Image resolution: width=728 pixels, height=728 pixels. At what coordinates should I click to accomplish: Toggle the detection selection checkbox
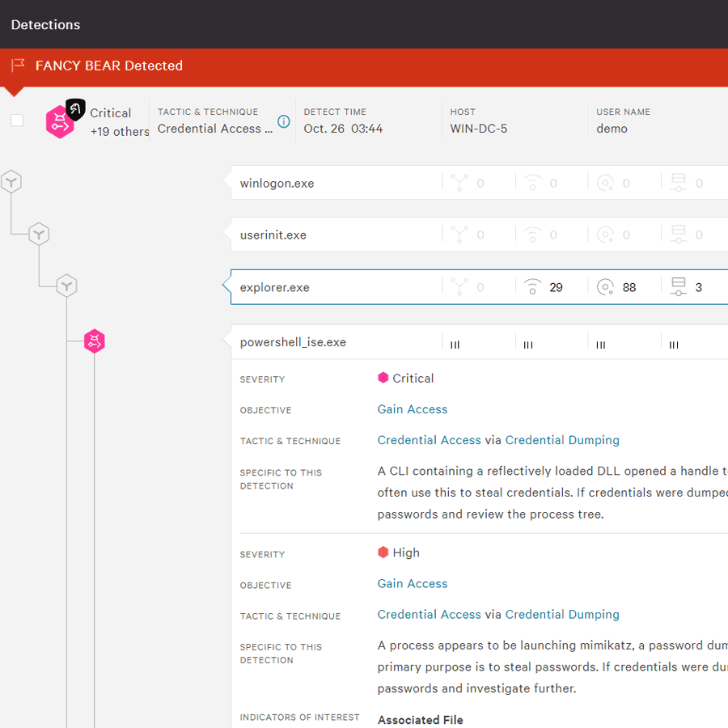pos(17,121)
